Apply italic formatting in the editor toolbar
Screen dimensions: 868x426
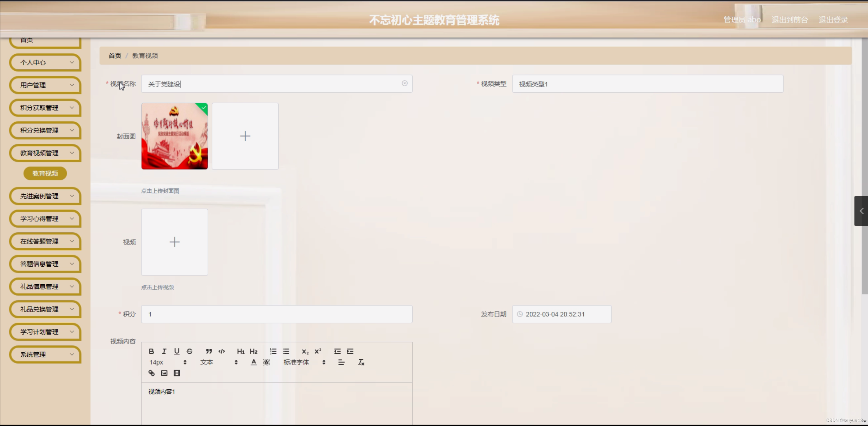tap(164, 351)
